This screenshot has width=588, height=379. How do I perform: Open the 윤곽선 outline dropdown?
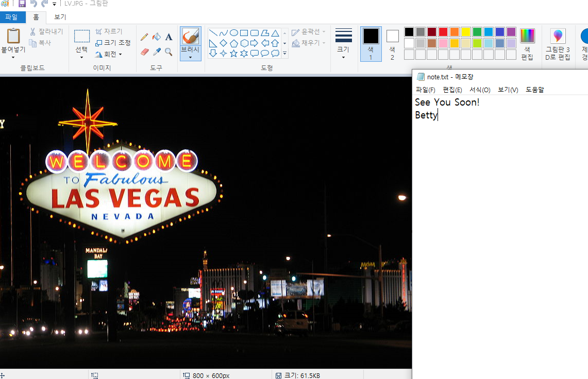point(308,32)
